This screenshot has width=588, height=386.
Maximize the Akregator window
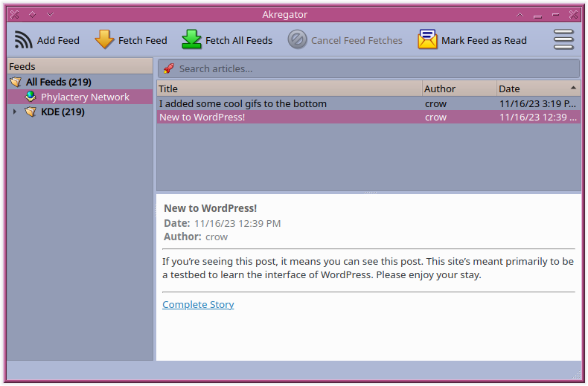[556, 15]
